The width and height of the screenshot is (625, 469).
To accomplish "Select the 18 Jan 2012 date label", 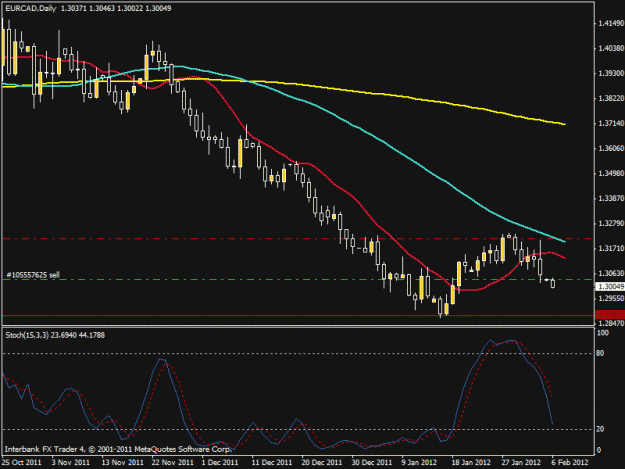I will (x=471, y=462).
